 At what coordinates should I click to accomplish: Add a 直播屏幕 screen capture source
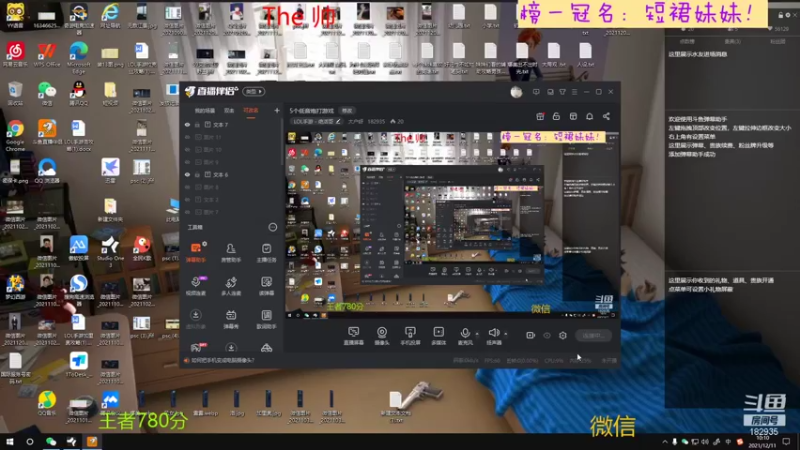point(353,336)
